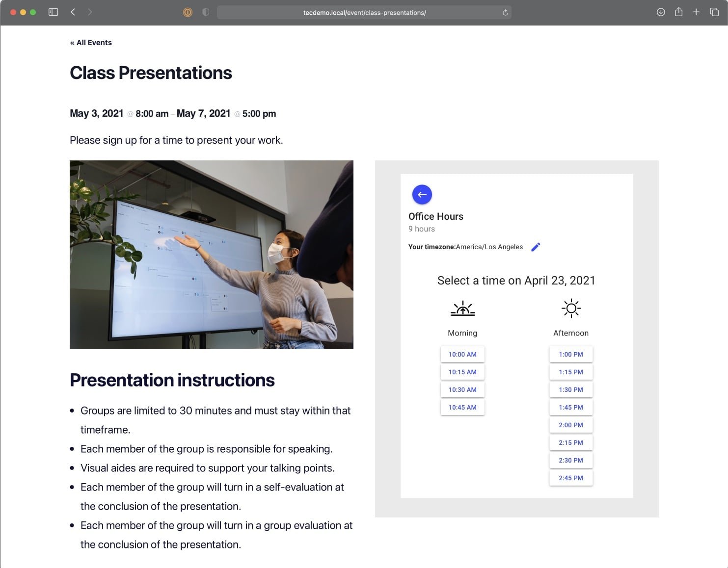This screenshot has width=728, height=568.
Task: Click the Class Presentations heading
Action: pos(151,73)
